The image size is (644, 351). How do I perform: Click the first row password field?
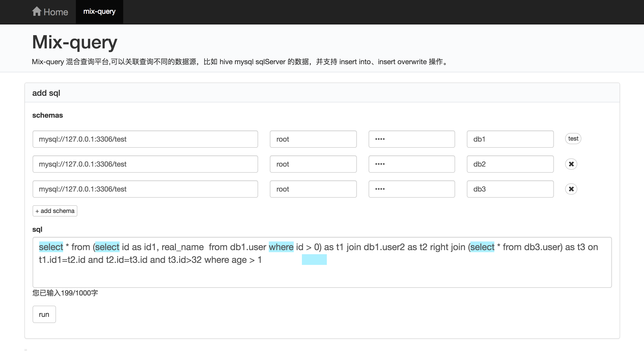pyautogui.click(x=412, y=139)
